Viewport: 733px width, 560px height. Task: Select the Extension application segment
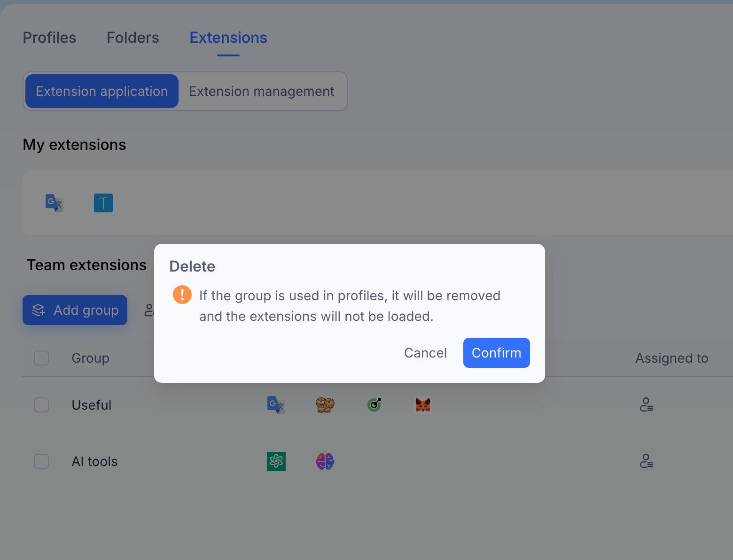pos(102,91)
